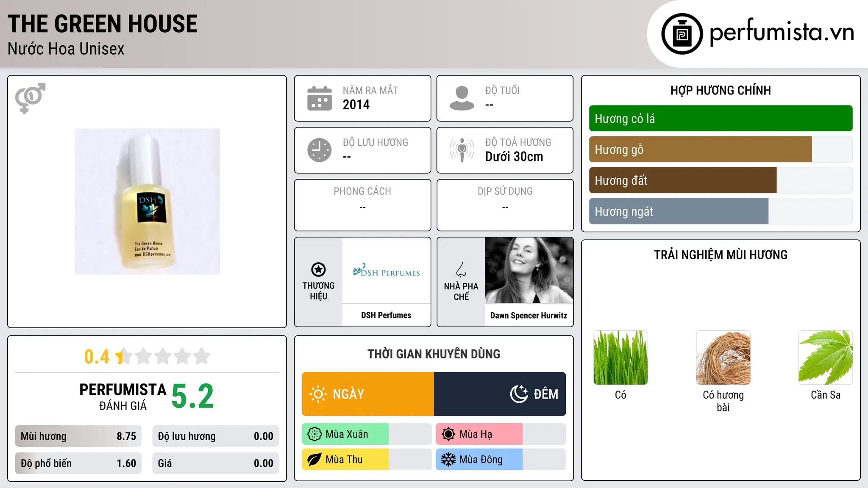868x488 pixels.
Task: Click the Mùa Đông season bar
Action: point(501,460)
